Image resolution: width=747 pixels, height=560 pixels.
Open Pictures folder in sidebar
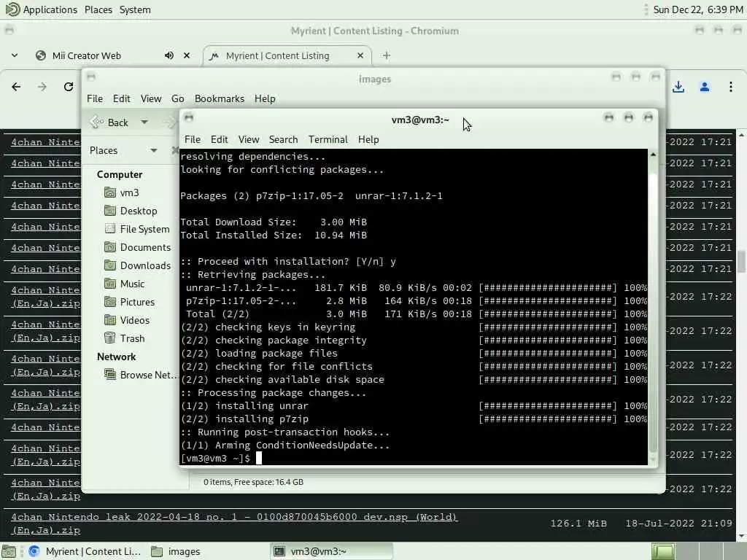pyautogui.click(x=129, y=302)
